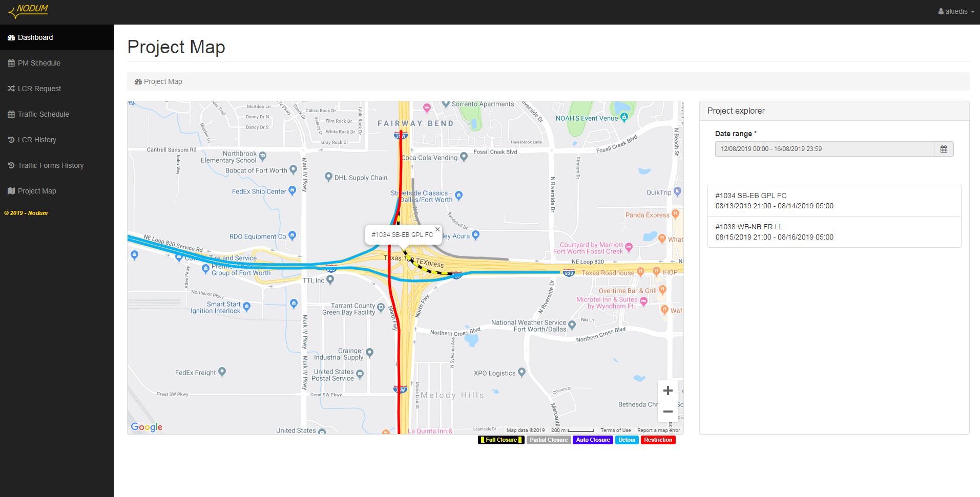Image resolution: width=980 pixels, height=497 pixels.
Task: Click Sorrento Apartments map marker
Action: pyautogui.click(x=445, y=104)
